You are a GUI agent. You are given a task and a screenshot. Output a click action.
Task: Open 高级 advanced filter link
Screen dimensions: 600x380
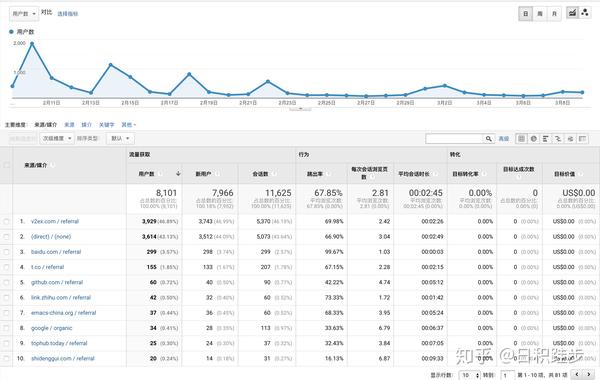[504, 139]
